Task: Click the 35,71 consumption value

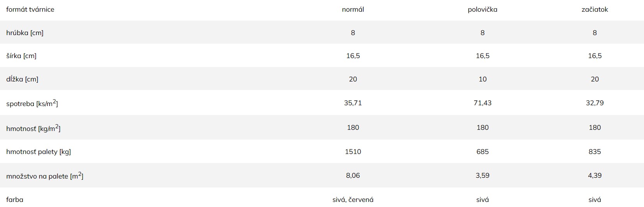Action: (353, 103)
